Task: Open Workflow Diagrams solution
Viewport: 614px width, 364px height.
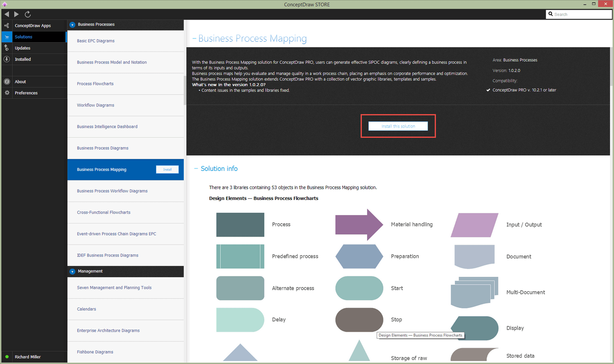Action: click(x=126, y=105)
